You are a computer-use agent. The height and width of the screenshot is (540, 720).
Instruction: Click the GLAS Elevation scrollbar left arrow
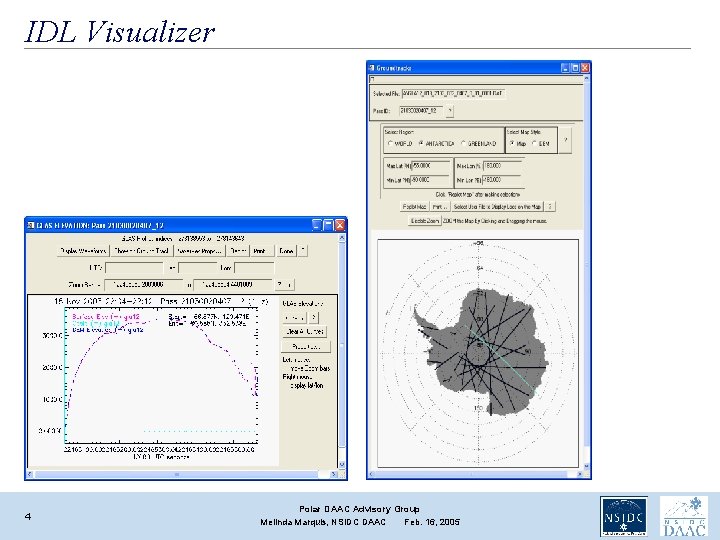pos(30,474)
